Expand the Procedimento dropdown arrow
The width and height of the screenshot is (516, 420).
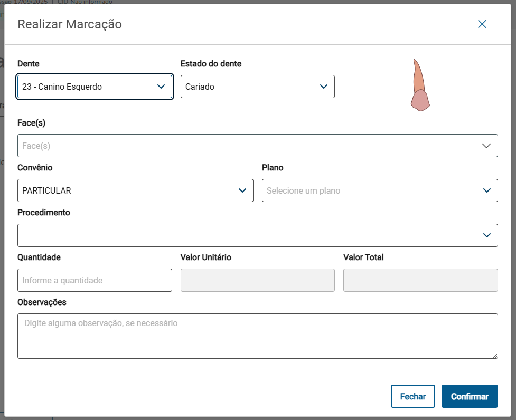[486, 235]
